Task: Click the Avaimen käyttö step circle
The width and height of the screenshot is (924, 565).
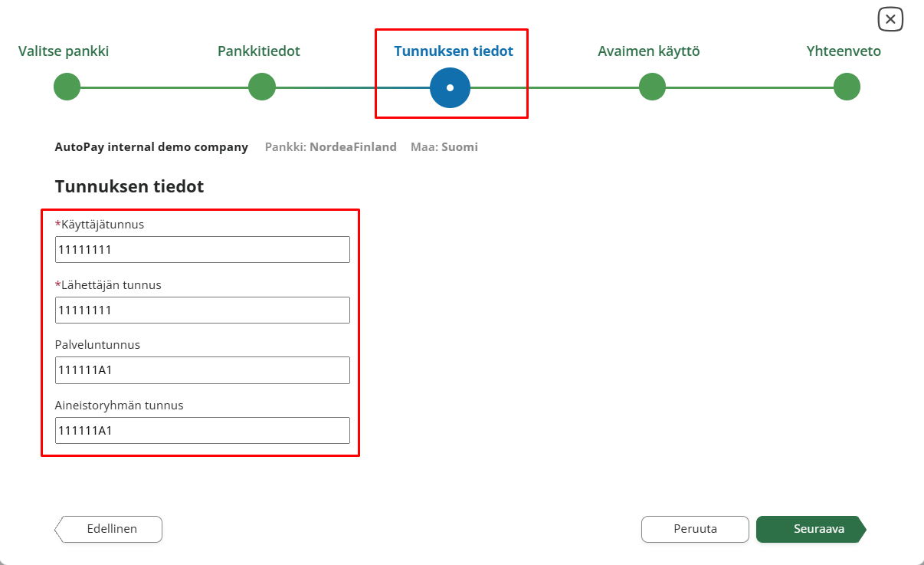Action: click(652, 87)
